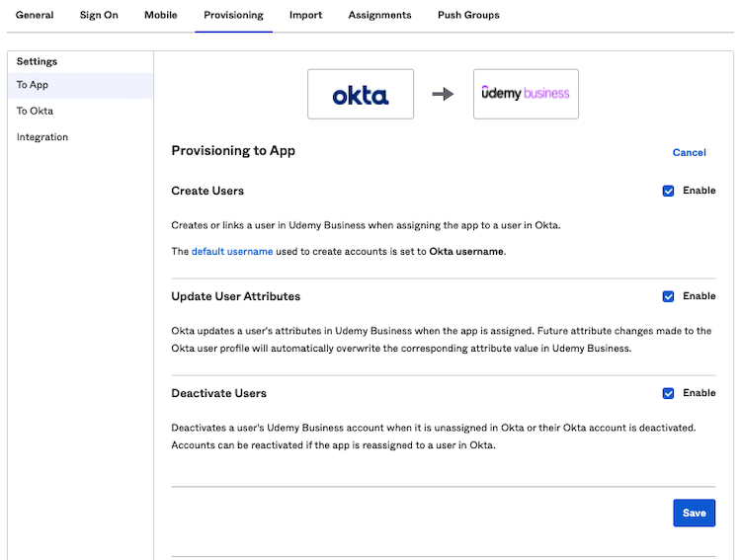The image size is (741, 560).
Task: Select To App in Settings sidebar
Action: click(x=33, y=85)
